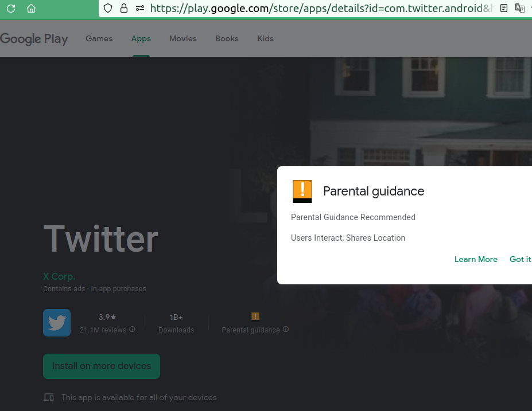The width and height of the screenshot is (532, 411).
Task: Click 'Users Interact, Shares Location' text
Action: click(348, 238)
